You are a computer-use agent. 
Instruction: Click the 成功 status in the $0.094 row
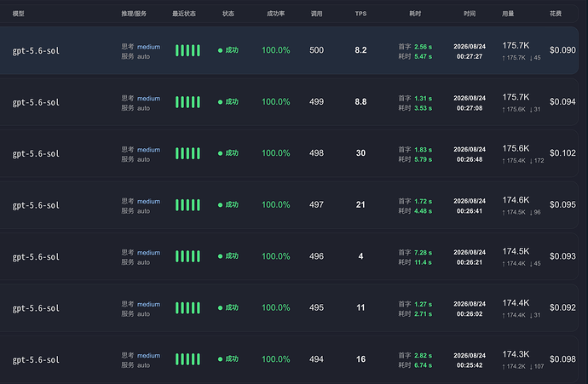228,102
